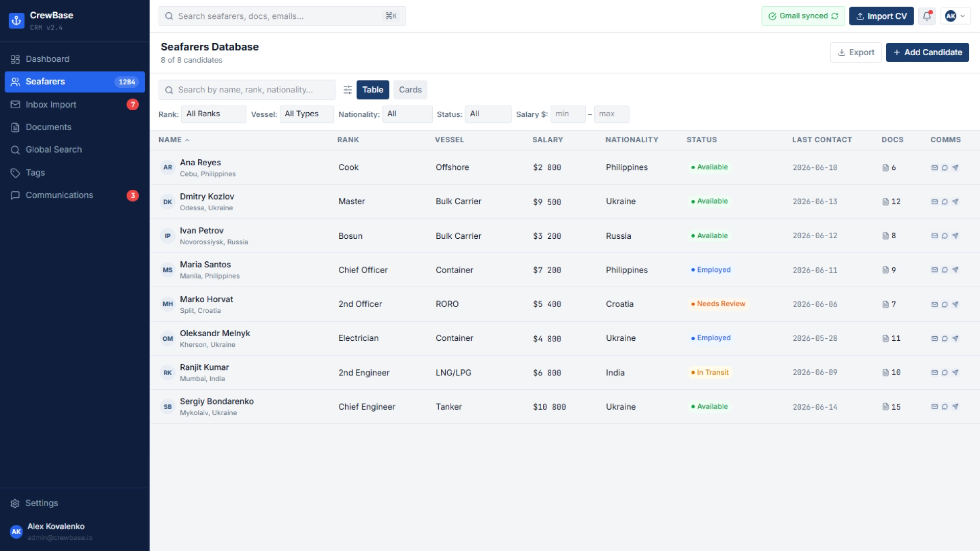Focus the search by name, rank field

pos(247,90)
